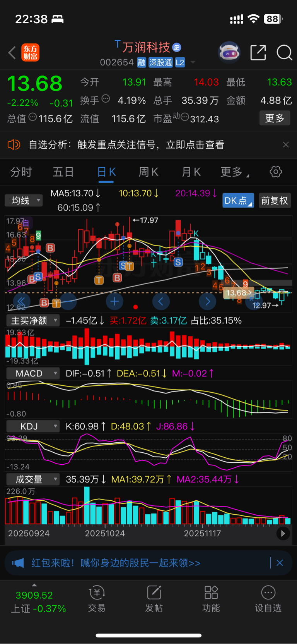Open chart settings gear icon
Image resolution: width=297 pixels, height=644 pixels.
[276, 172]
